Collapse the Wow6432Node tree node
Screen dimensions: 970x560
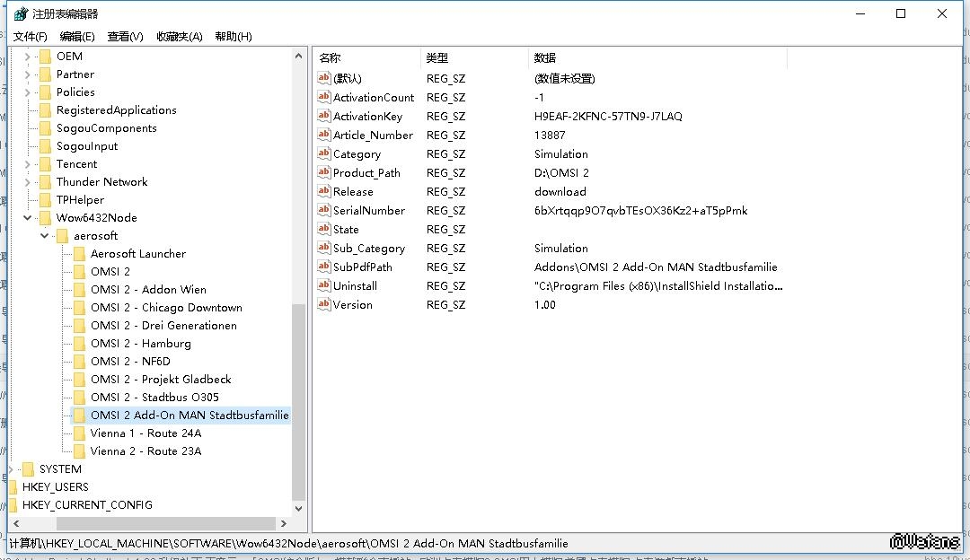[x=28, y=218]
